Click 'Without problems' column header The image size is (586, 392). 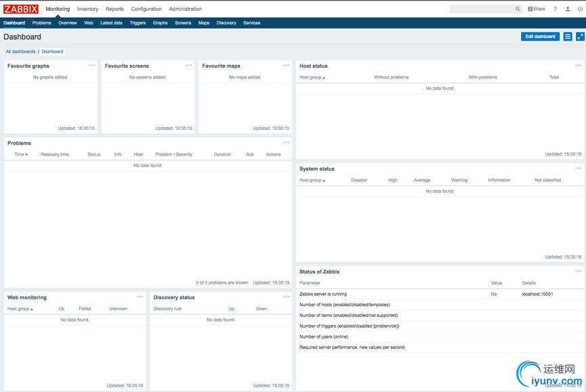click(392, 77)
